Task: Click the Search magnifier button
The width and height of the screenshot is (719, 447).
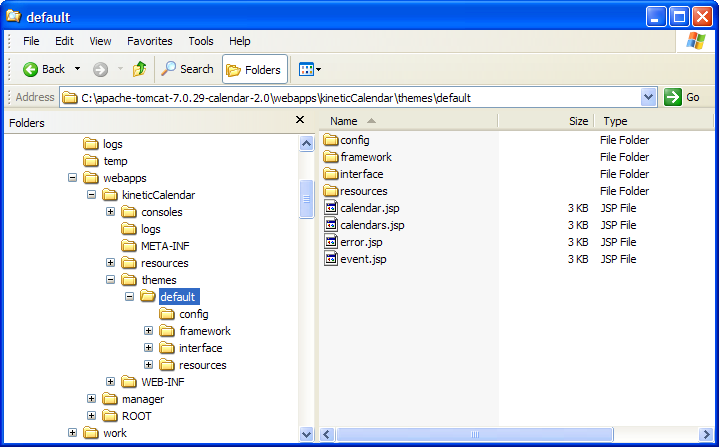Action: pyautogui.click(x=187, y=69)
